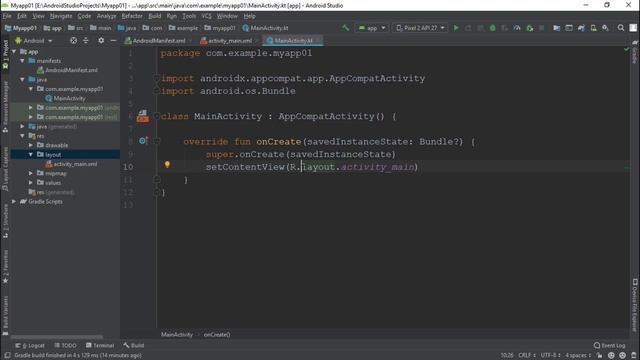Image resolution: width=640 pixels, height=360 pixels.
Task: Toggle the Resource Manager side panel
Action: point(5,107)
